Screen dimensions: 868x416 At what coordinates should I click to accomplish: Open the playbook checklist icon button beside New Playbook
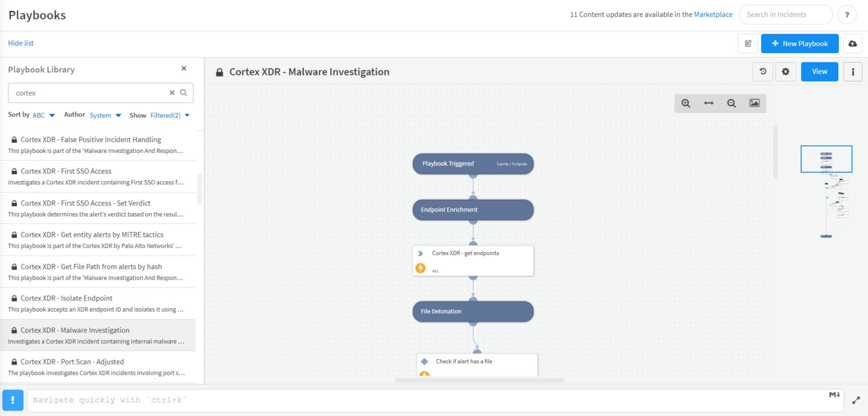pos(748,43)
